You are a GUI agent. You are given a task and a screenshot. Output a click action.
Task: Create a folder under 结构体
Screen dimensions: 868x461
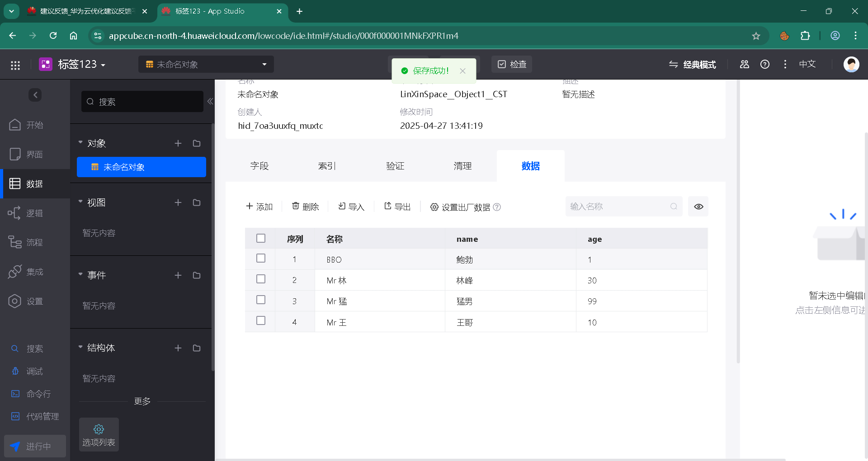coord(197,348)
